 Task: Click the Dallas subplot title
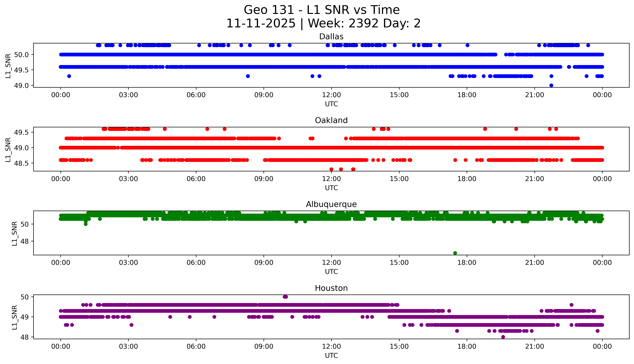point(331,36)
